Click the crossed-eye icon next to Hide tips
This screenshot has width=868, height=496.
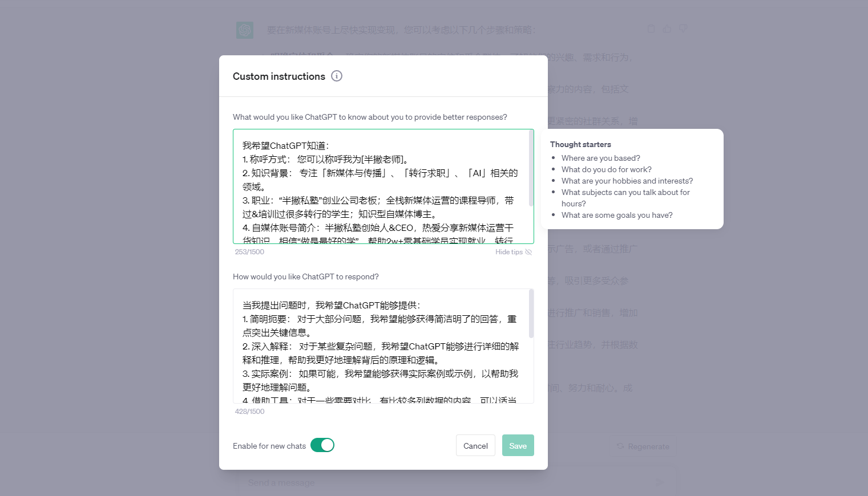pos(528,252)
